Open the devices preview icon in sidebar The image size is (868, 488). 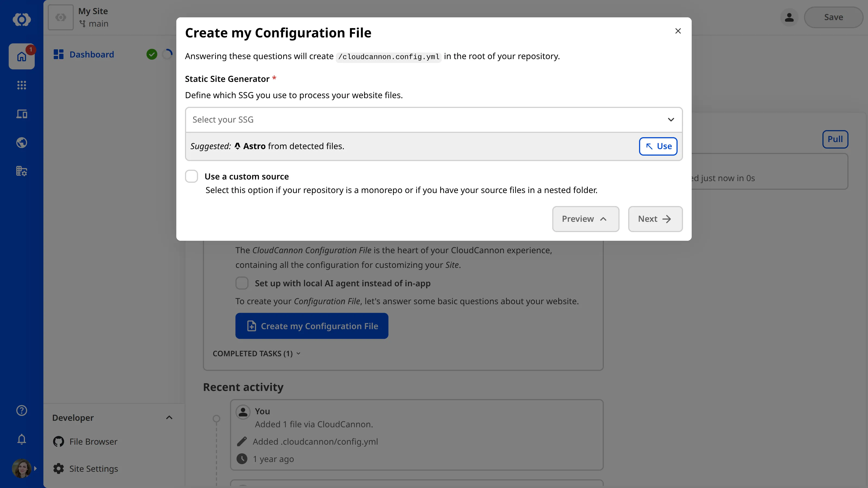(x=22, y=114)
